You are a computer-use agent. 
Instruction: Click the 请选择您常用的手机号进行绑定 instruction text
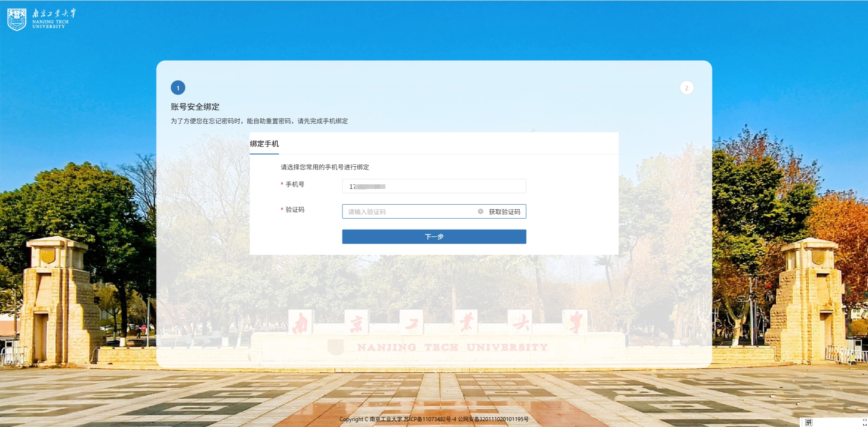[x=325, y=167]
